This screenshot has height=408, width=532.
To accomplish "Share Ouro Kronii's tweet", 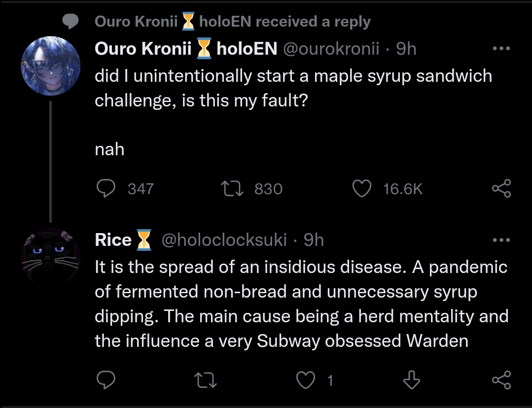I will pyautogui.click(x=501, y=189).
